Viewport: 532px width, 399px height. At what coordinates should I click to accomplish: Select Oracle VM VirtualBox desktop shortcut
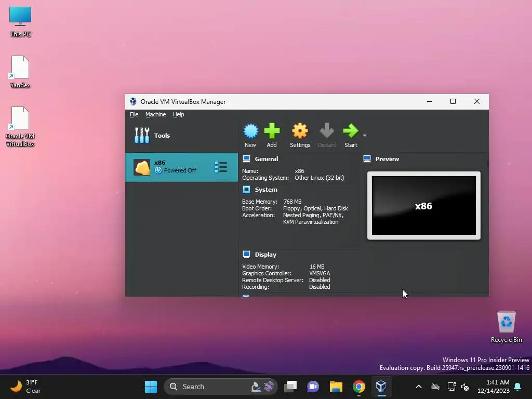tap(20, 127)
